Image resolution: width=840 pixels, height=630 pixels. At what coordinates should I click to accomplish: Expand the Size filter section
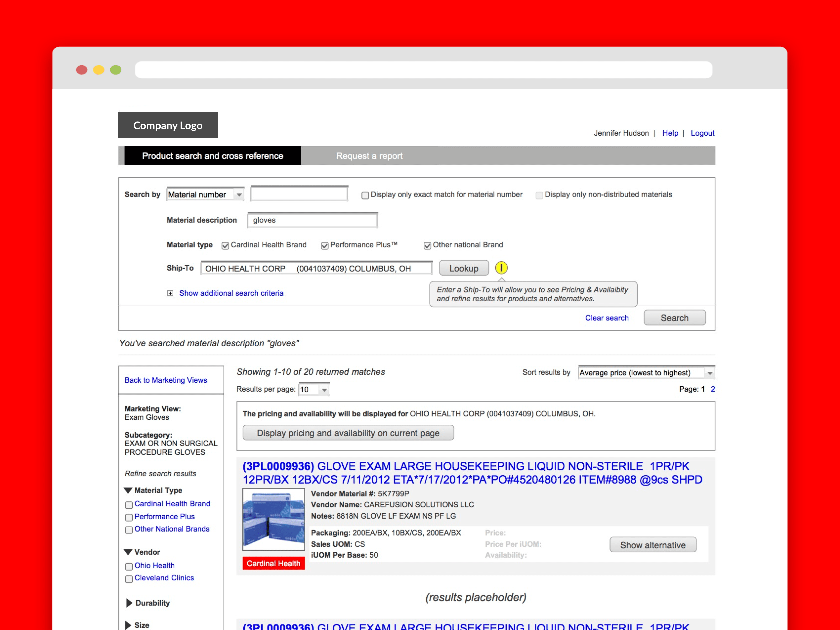128,625
